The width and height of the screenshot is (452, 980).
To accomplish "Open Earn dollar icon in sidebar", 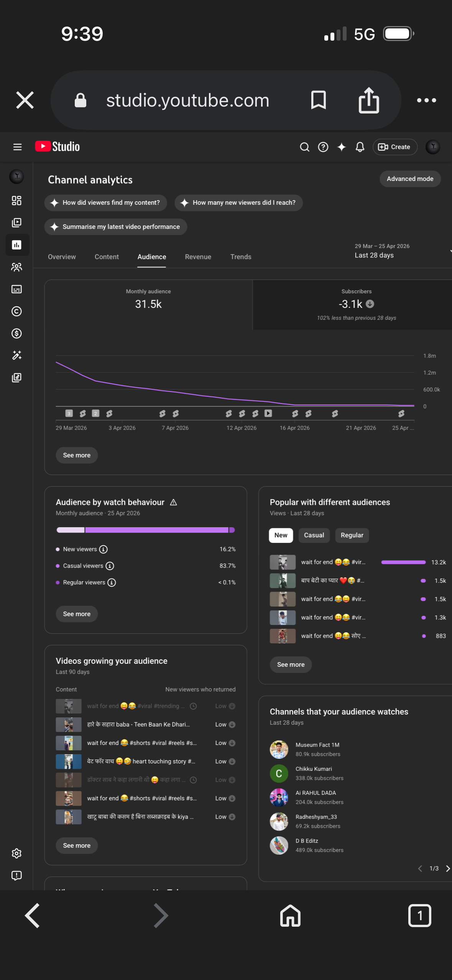I will tap(16, 334).
